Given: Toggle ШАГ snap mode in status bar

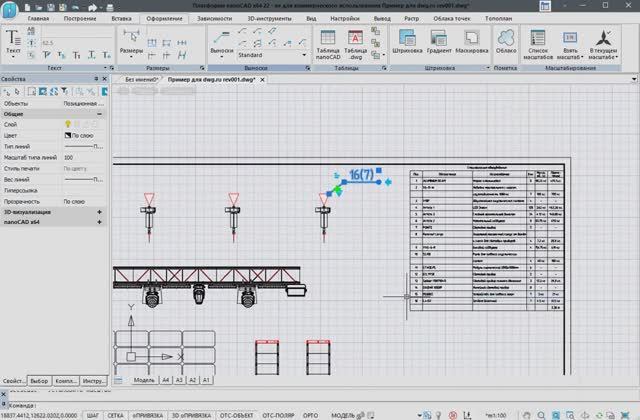Looking at the screenshot, I should pos(93,415).
